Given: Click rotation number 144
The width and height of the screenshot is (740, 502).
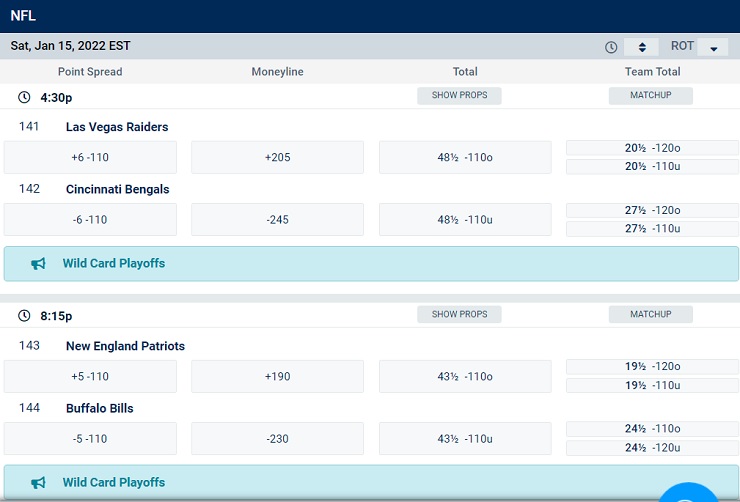Looking at the screenshot, I should 29,408.
